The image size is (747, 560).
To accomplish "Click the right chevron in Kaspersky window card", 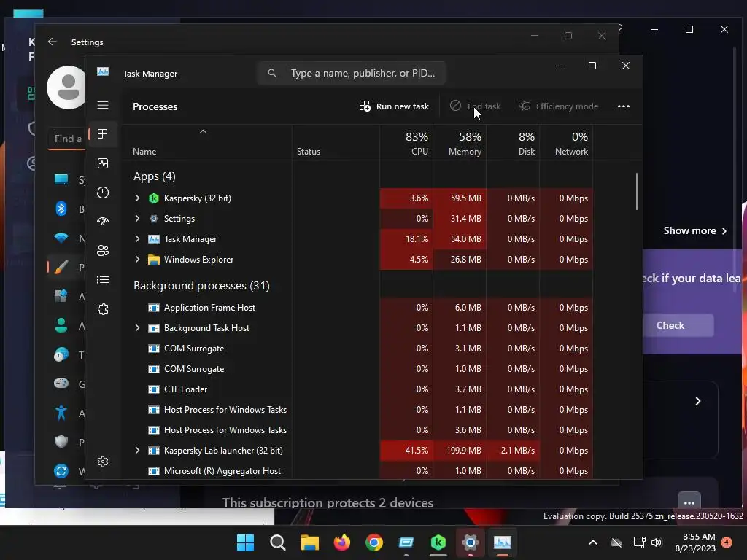I will pos(698,402).
